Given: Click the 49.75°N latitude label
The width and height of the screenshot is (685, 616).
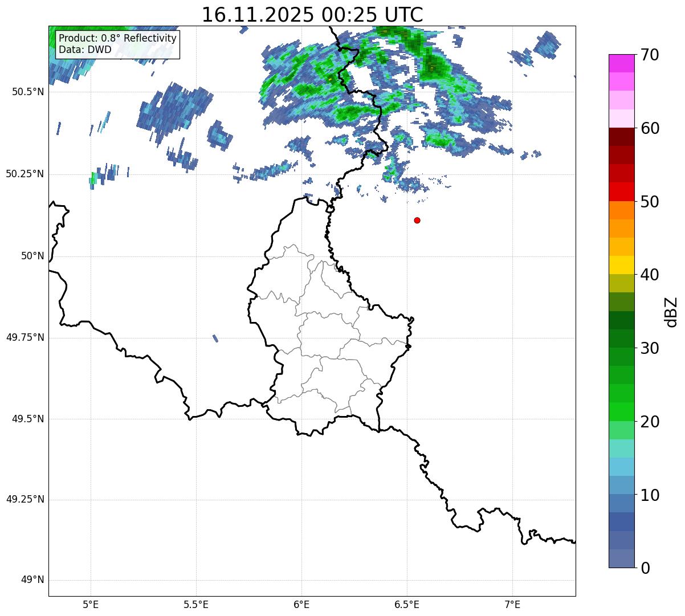Looking at the screenshot, I should [25, 337].
